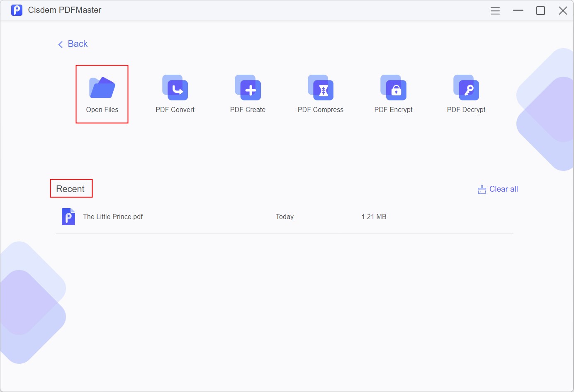Click the Cisdem PDFMaster title text
The width and height of the screenshot is (574, 392).
point(65,10)
